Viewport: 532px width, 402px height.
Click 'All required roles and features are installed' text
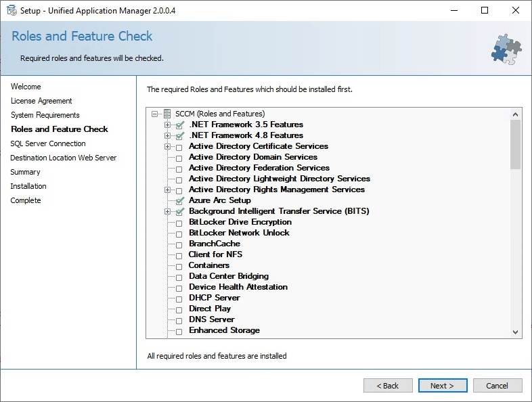click(217, 356)
